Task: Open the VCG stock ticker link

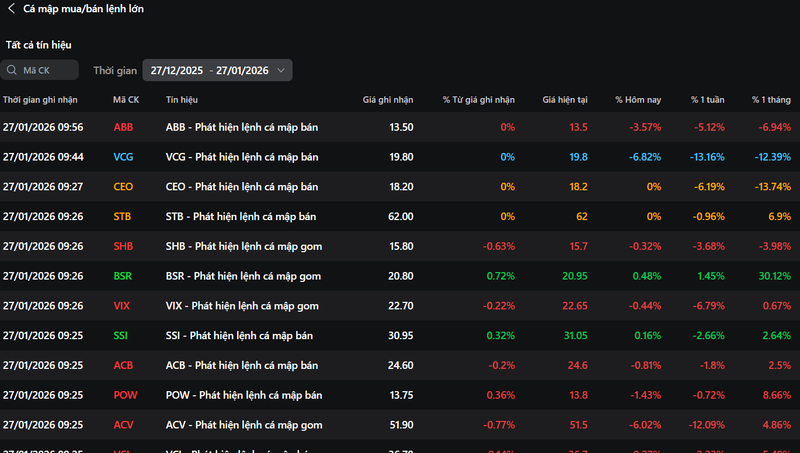Action: tap(123, 157)
